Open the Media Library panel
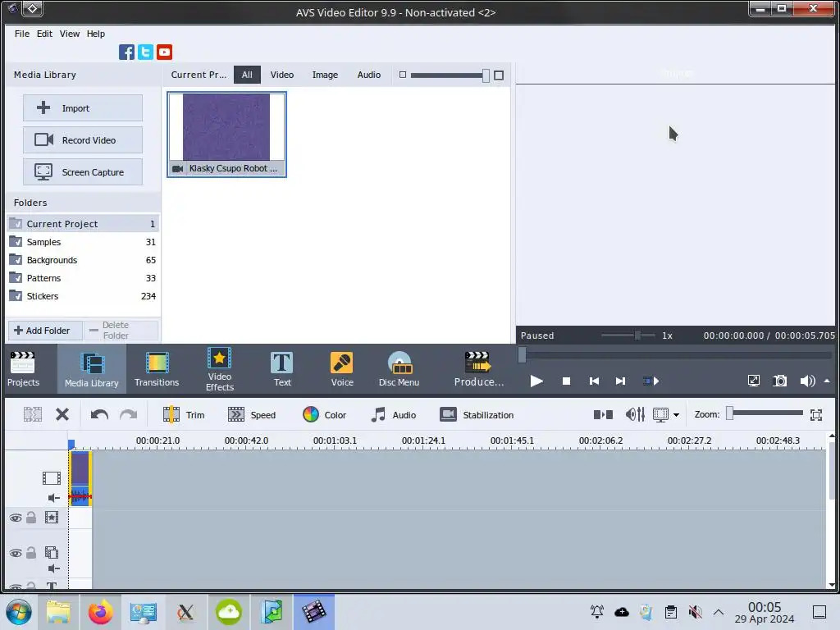Screen dimensions: 840x630 pyautogui.click(x=92, y=369)
